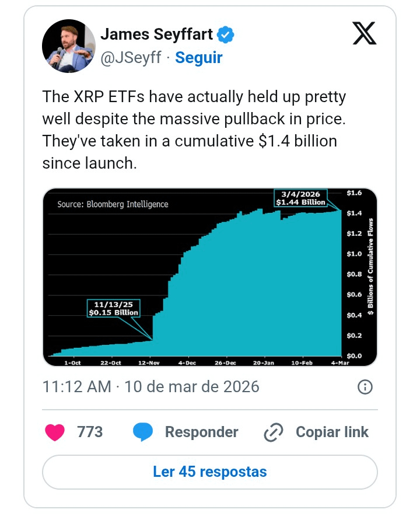This screenshot has width=420, height=520.
Task: Like the tweet with heart icon
Action: coord(55,432)
